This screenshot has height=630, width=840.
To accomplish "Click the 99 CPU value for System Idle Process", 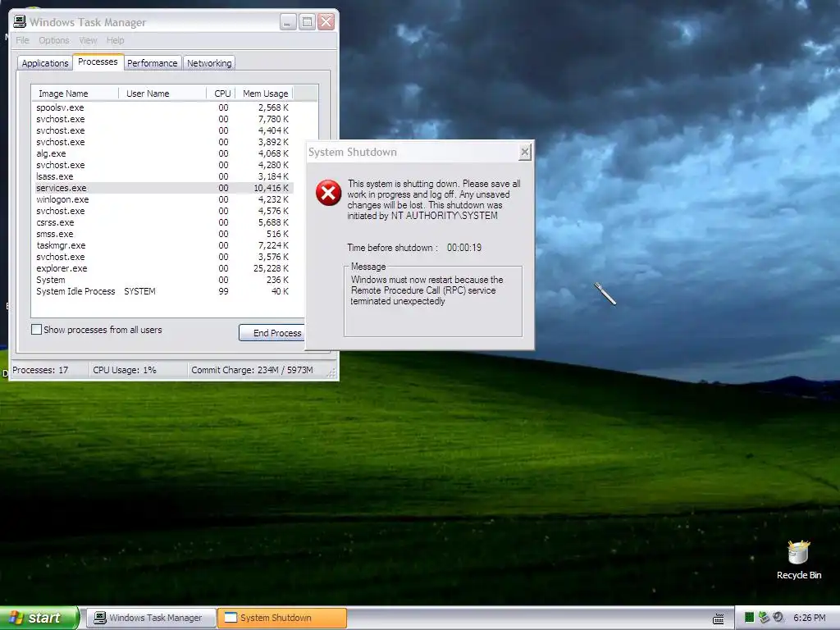I will pyautogui.click(x=223, y=291).
